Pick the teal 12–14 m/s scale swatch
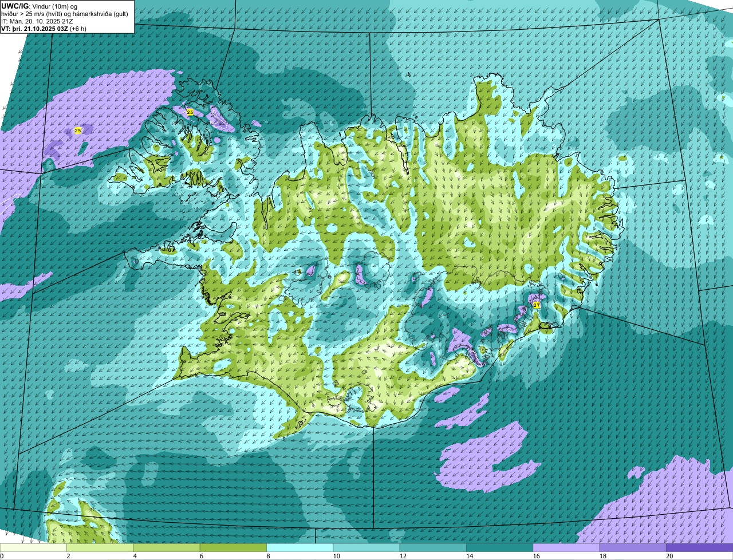Image resolution: width=733 pixels, height=560 pixels. pos(433,548)
